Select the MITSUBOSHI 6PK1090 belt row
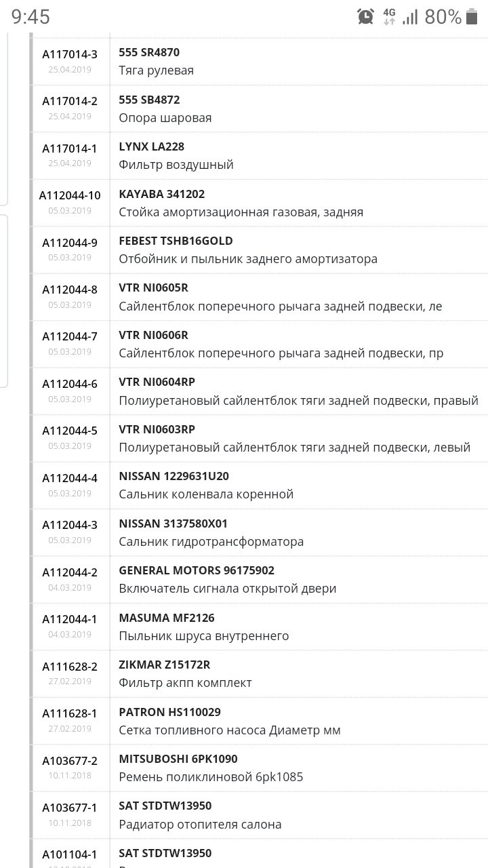Image resolution: width=488 pixels, height=868 pixels. pos(271,768)
